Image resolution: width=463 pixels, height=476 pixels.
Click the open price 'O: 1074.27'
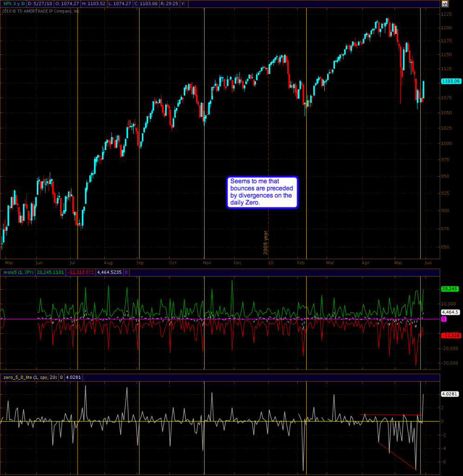[67, 4]
